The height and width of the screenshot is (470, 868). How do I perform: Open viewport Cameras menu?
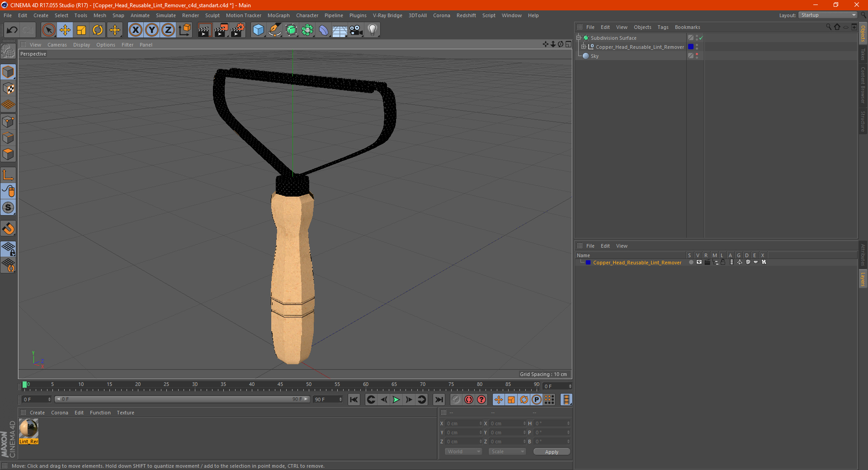coord(57,45)
